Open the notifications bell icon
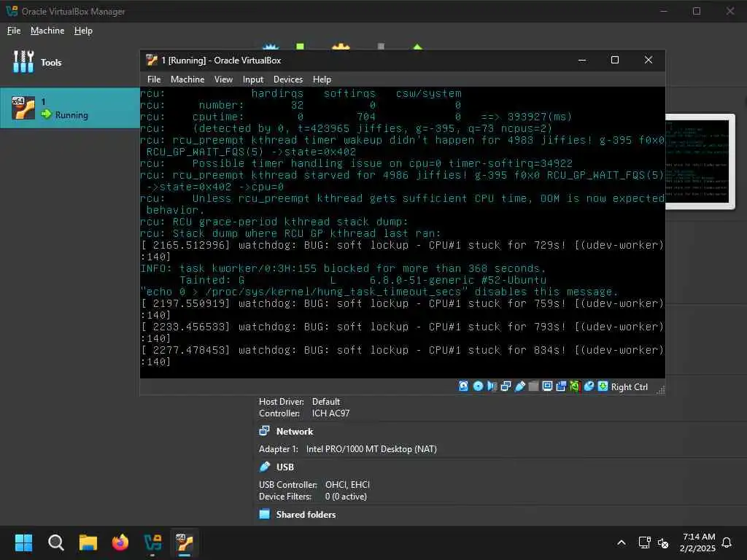This screenshot has width=747, height=560. point(727,542)
